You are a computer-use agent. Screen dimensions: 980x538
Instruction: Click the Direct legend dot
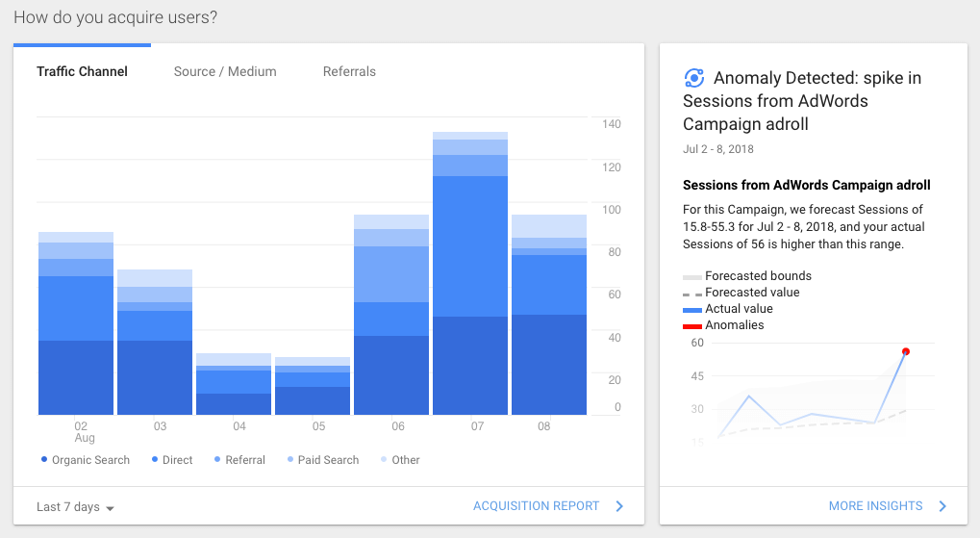click(155, 459)
